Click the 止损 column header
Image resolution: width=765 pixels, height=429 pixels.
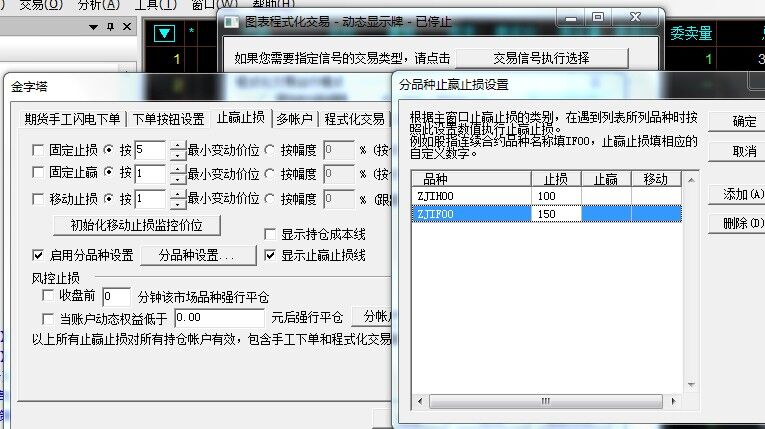tap(556, 179)
